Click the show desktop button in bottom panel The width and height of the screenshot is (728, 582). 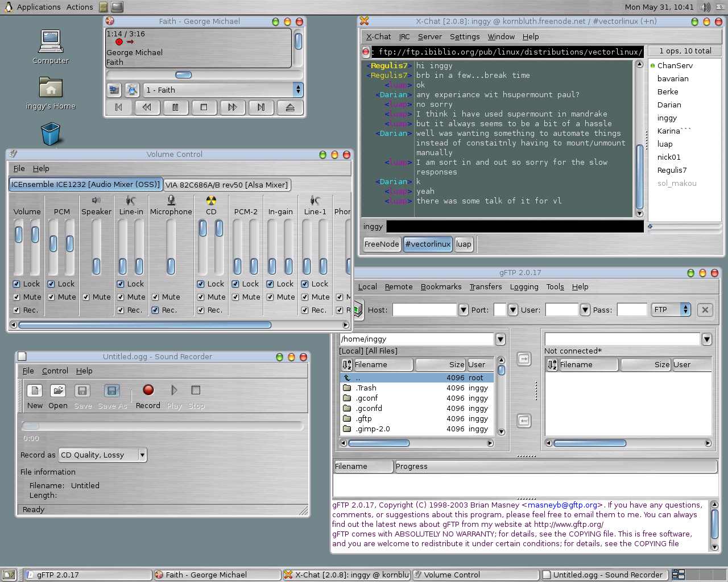pos(9,575)
